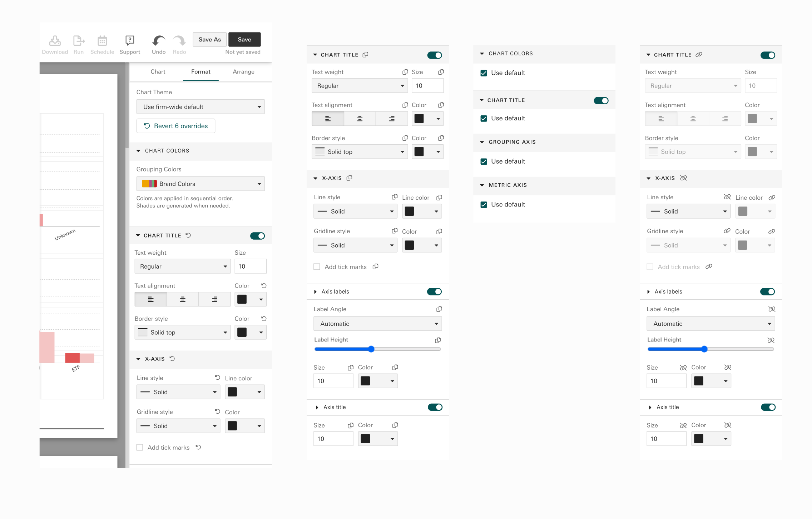Collapse the Metric Axis section
Screen dimensions: 812x519
(482, 185)
